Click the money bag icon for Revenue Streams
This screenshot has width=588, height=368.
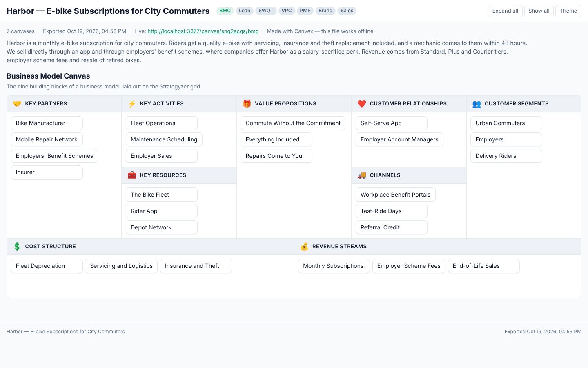304,247
